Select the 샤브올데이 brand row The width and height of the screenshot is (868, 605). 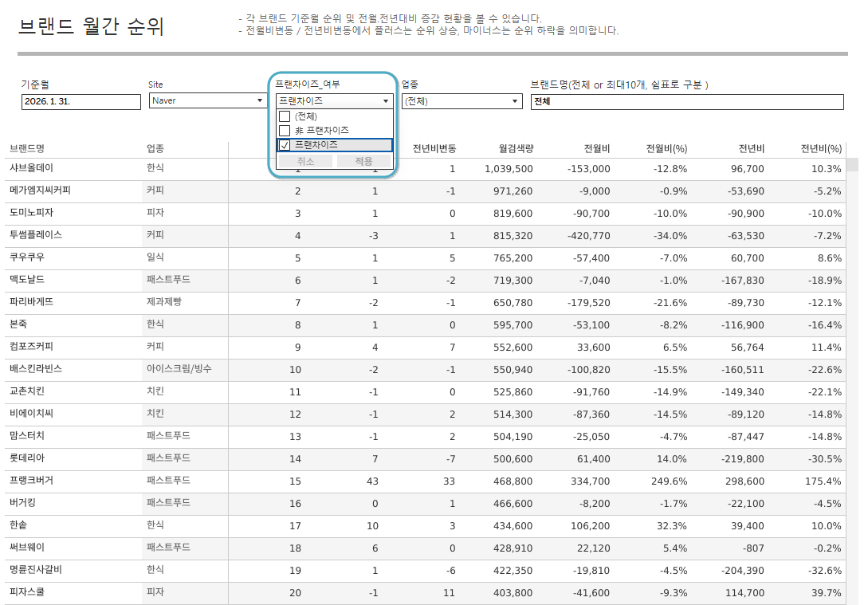(x=31, y=169)
